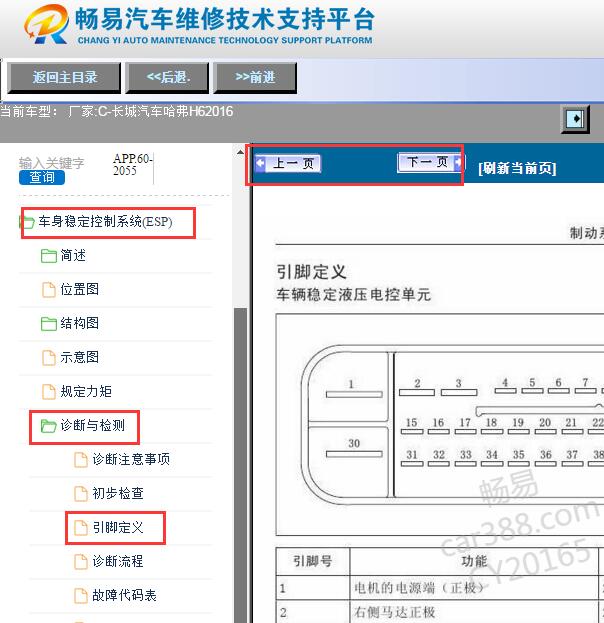Image resolution: width=604 pixels, height=623 pixels.
Task: Click the document icon beside 诊断流程
Action: tap(81, 562)
